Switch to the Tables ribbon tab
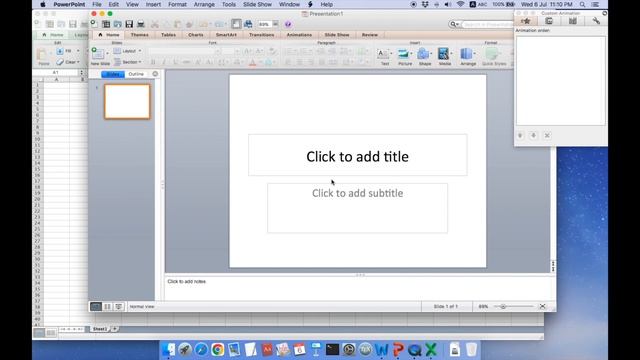This screenshot has height=360, width=640. coord(168,35)
